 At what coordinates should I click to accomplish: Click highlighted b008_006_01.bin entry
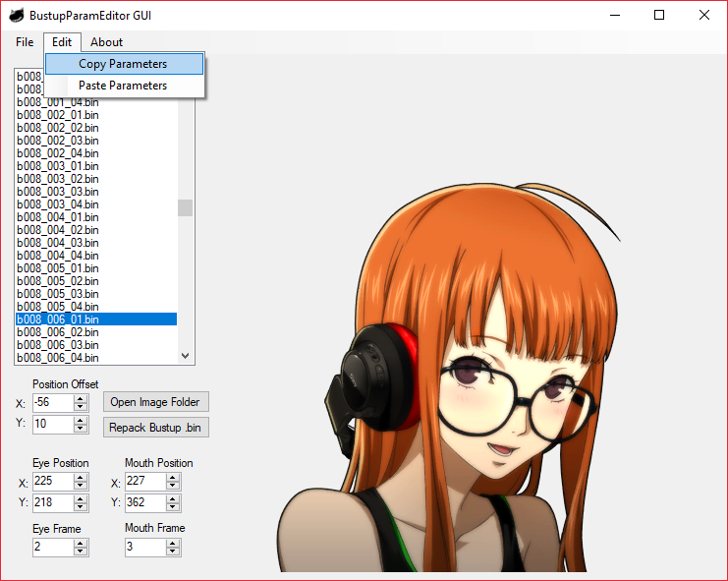[x=96, y=320]
